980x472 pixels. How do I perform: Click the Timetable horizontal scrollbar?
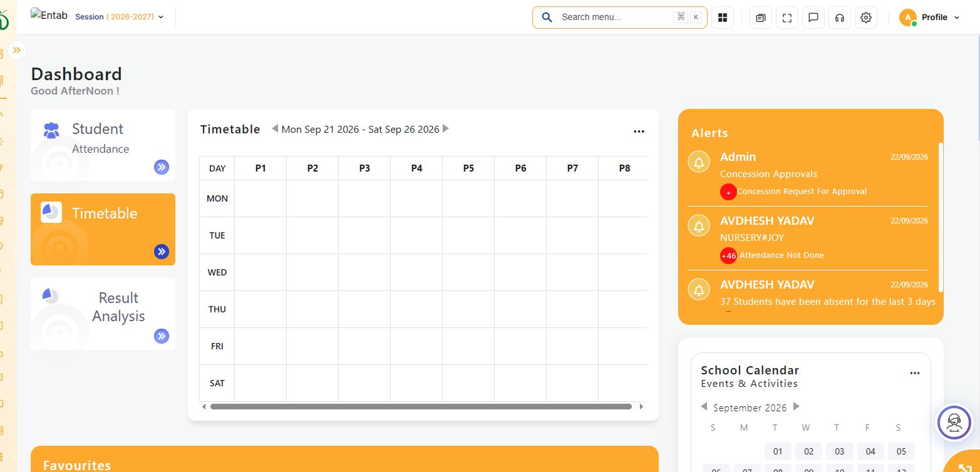point(421,407)
